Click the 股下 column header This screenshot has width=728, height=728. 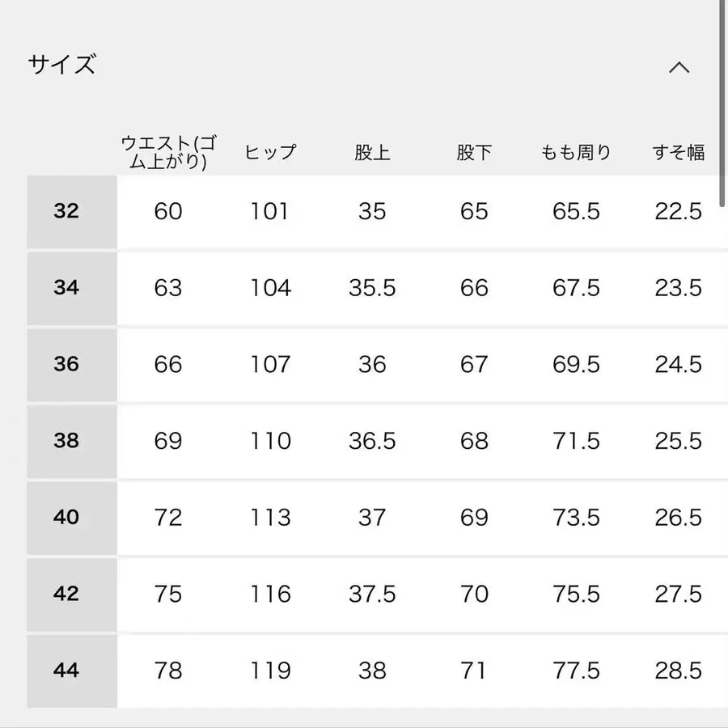[474, 152]
